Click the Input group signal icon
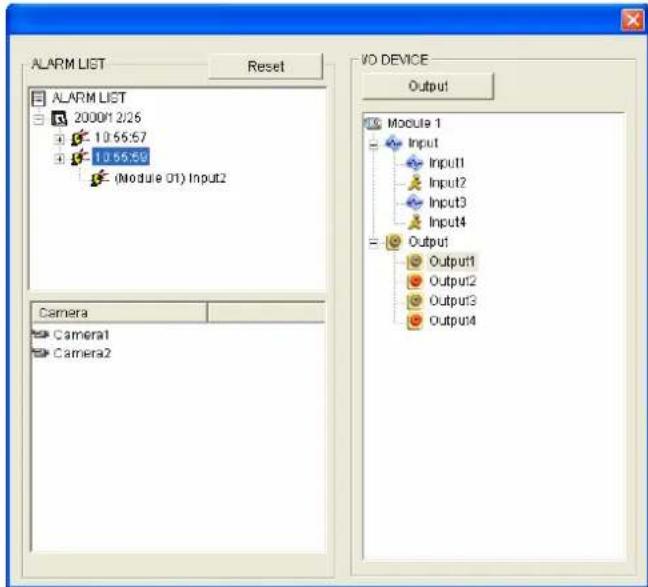The width and height of the screenshot is (648, 587). tap(393, 143)
